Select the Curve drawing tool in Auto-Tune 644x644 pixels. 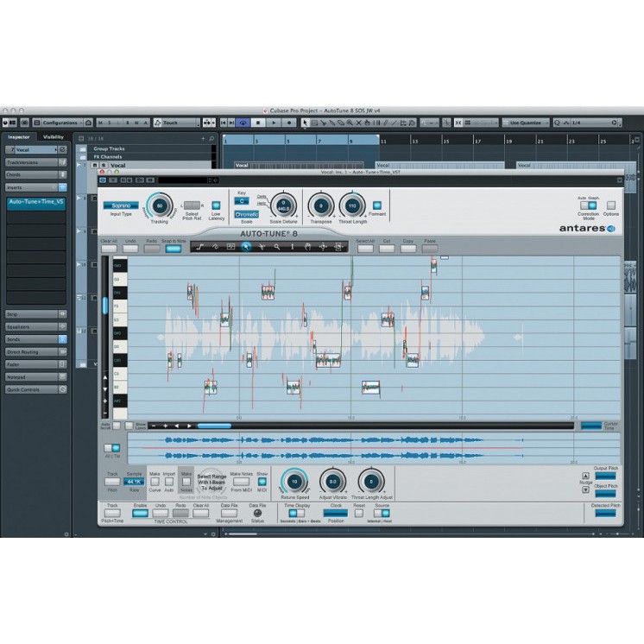click(215, 247)
